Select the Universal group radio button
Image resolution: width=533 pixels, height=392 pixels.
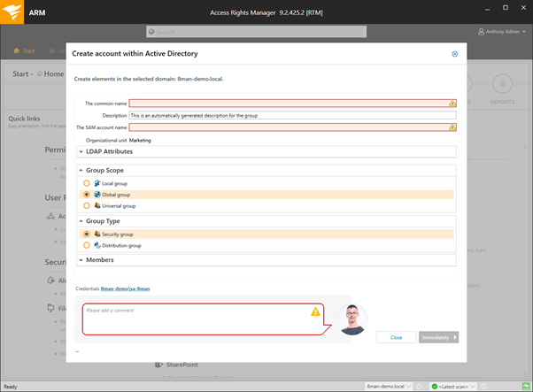[87, 206]
